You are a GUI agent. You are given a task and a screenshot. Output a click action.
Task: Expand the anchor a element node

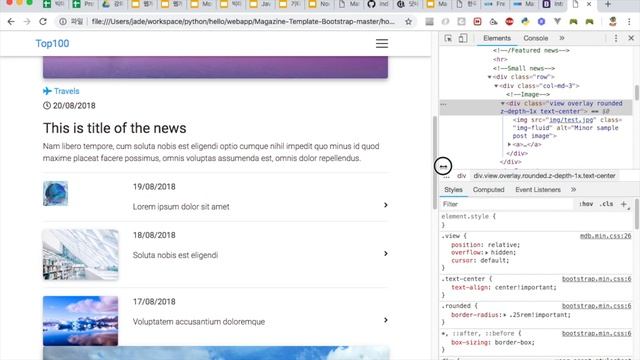point(509,144)
